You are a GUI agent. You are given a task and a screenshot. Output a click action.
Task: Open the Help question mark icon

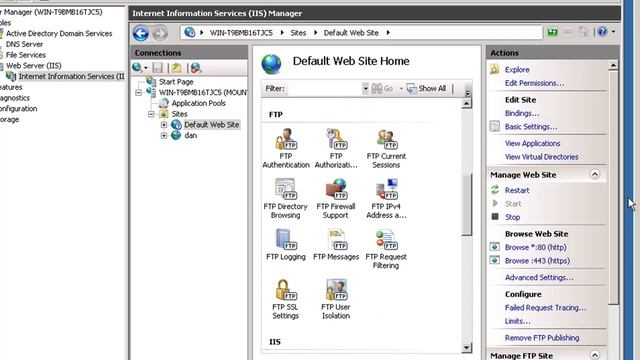tap(602, 32)
